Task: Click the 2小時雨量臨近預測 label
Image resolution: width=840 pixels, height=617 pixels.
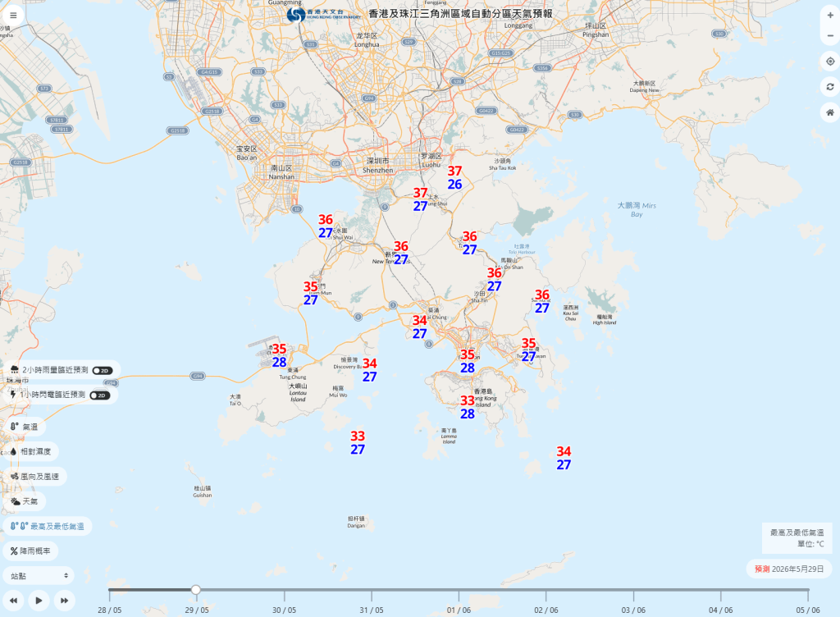Action: coord(55,370)
